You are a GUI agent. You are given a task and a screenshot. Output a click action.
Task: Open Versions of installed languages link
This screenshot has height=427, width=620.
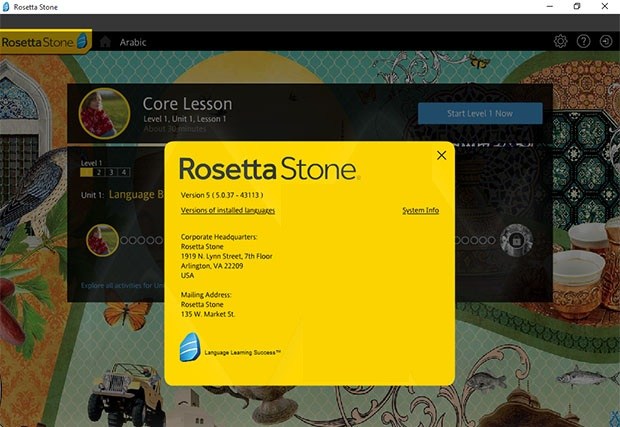click(228, 210)
